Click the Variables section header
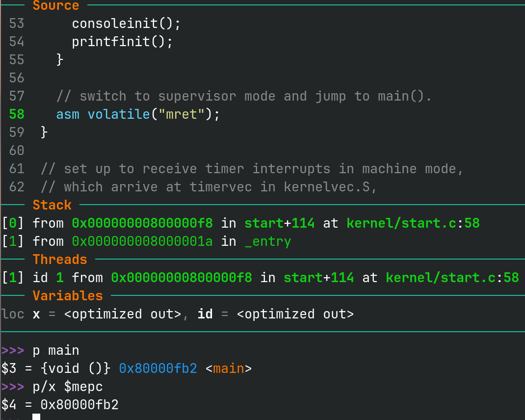 point(68,296)
